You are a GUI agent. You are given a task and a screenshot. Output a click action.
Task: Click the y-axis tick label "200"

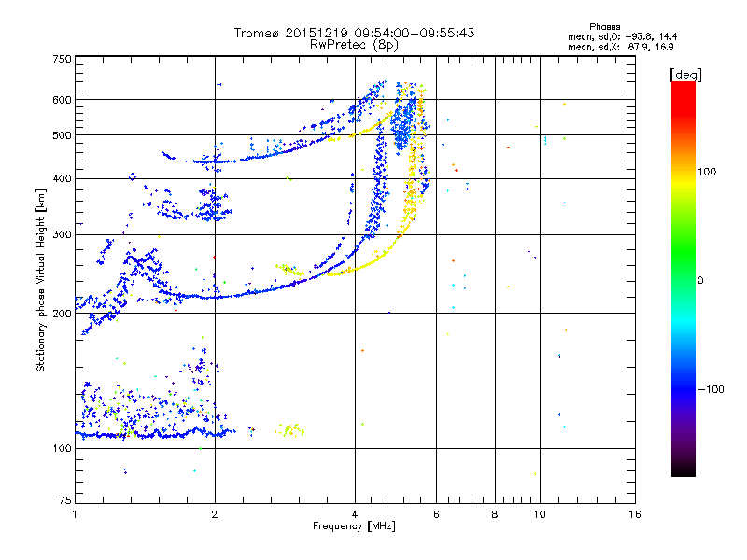[62, 314]
